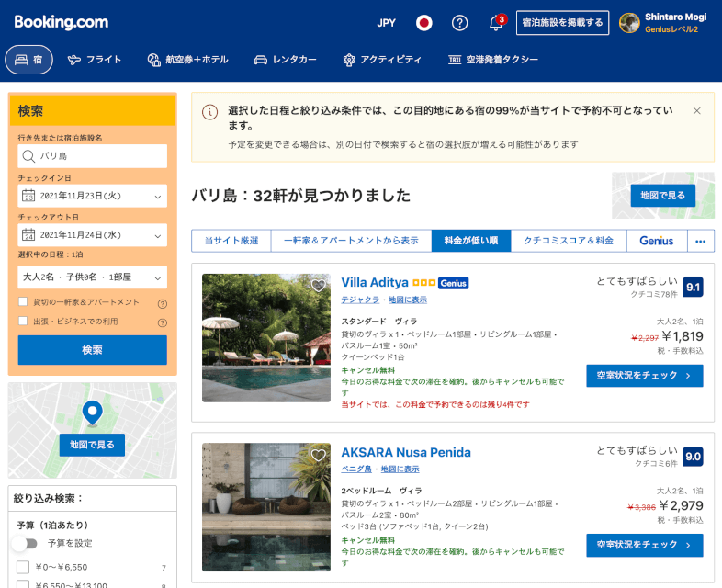Toggle the 予算を設定 switch
722x588 pixels.
click(25, 543)
